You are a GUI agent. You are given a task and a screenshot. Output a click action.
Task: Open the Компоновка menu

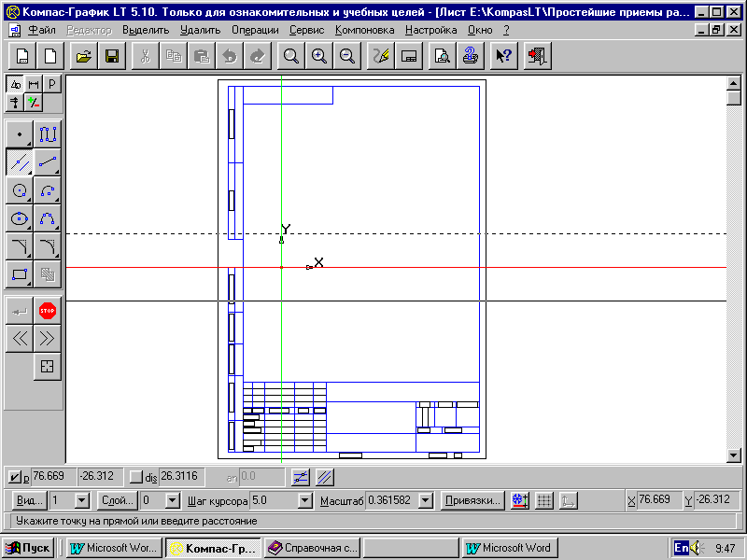[x=364, y=30]
